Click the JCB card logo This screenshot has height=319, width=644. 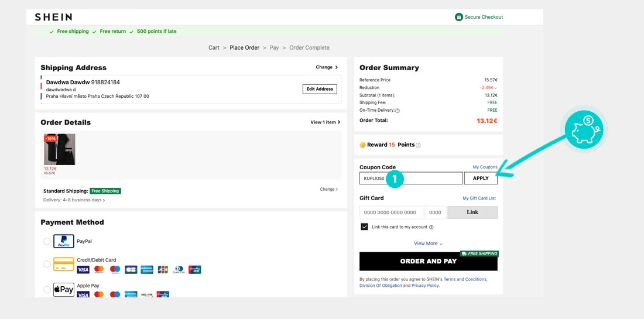tap(163, 270)
